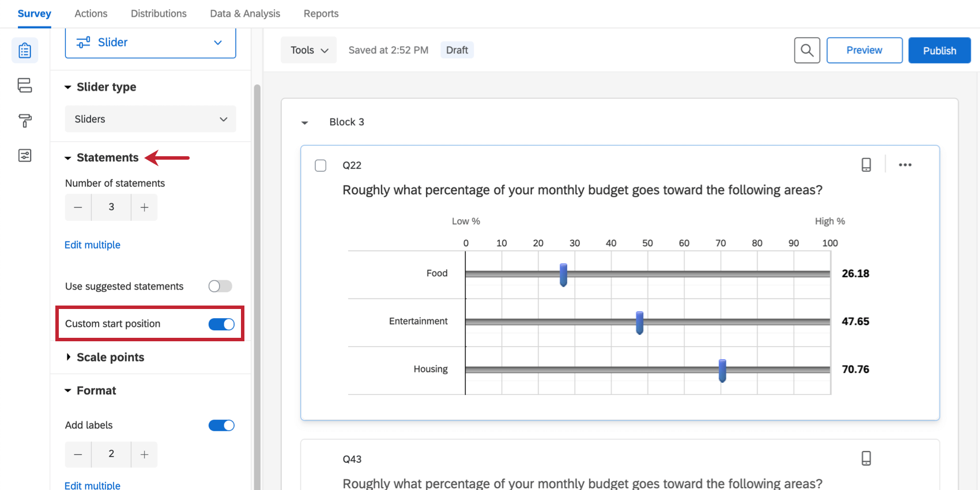Click the number of labels value field
This screenshot has height=490, width=980.
point(111,454)
